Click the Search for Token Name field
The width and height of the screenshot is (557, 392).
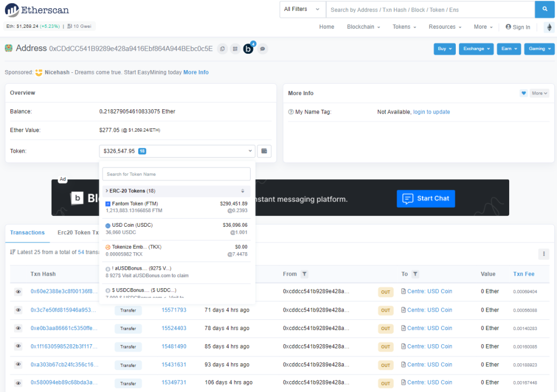coord(176,174)
